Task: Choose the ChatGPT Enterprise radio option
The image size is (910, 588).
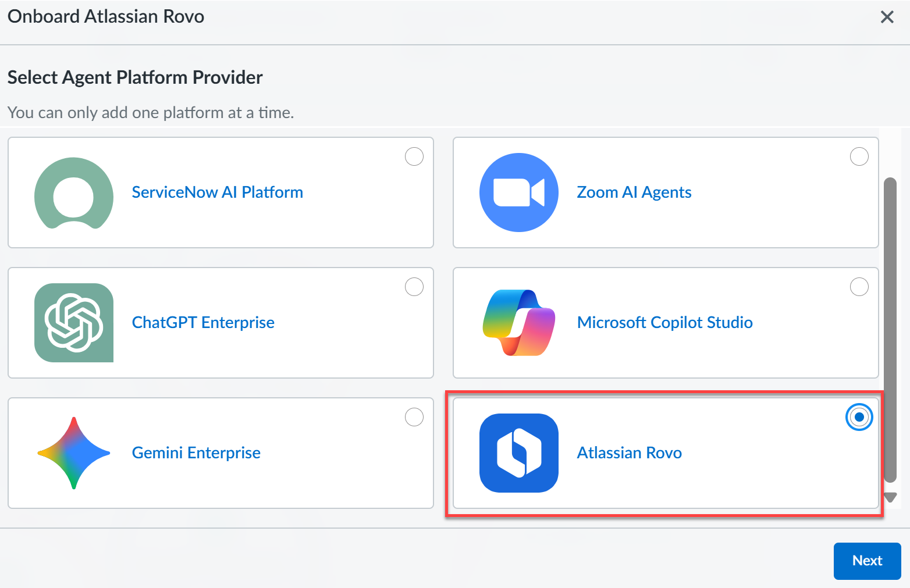Action: point(414,287)
